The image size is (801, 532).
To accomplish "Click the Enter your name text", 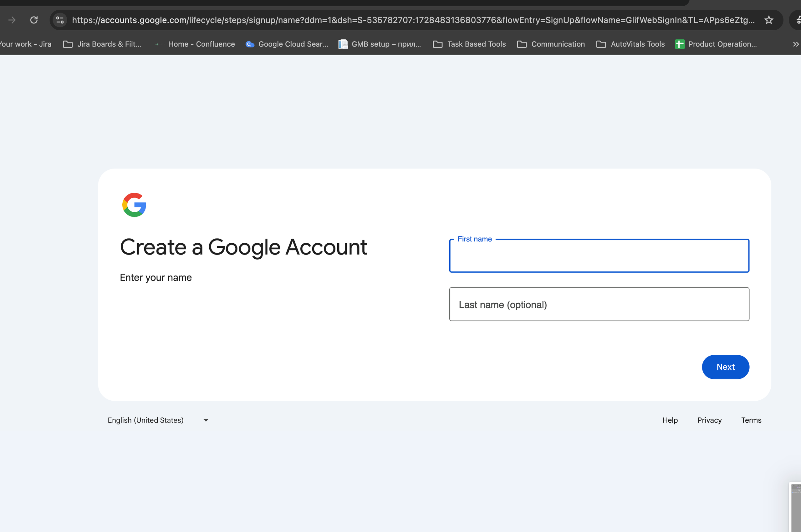I will coord(156,277).
